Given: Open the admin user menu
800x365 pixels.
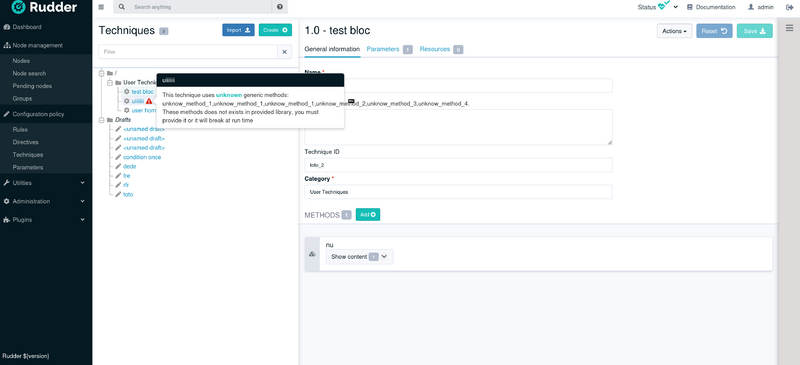Looking at the screenshot, I should click(x=761, y=7).
